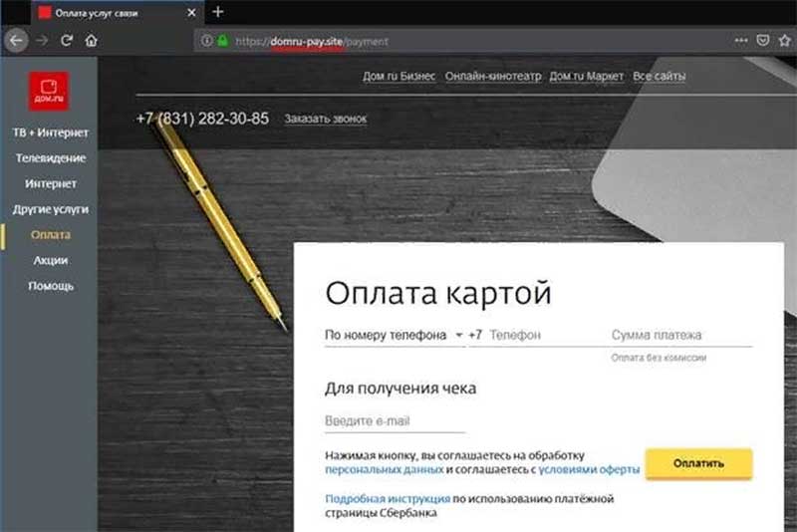Screen dimensions: 797x532
Task: Go to the browser Home icon
Action: tap(91, 41)
